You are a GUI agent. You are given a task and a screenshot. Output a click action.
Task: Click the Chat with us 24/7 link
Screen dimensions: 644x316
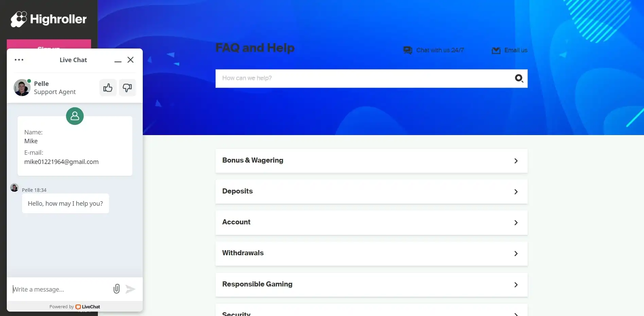(434, 50)
